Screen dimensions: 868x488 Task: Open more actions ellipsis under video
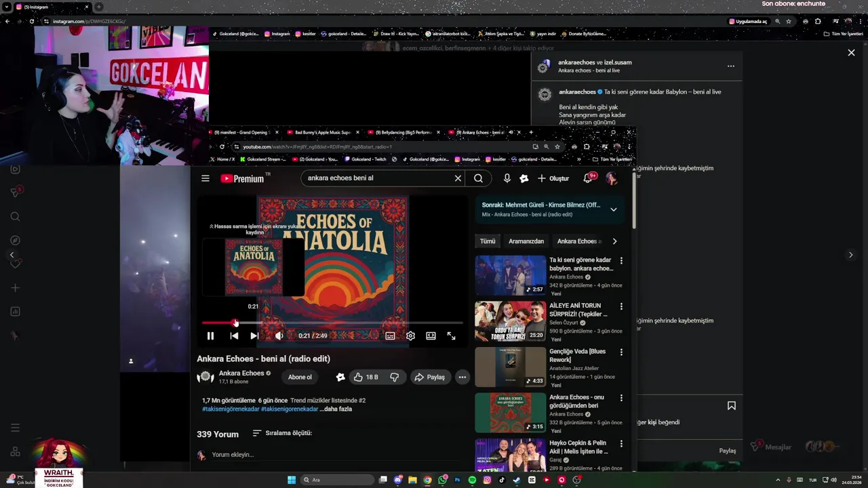(462, 377)
